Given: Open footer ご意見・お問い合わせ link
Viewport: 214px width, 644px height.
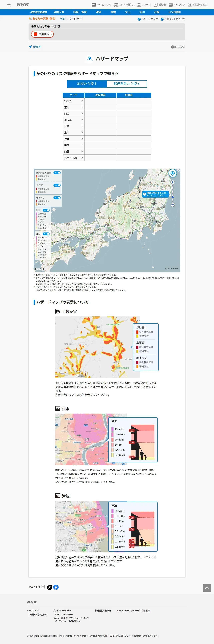Looking at the screenshot, I should tap(37, 615).
